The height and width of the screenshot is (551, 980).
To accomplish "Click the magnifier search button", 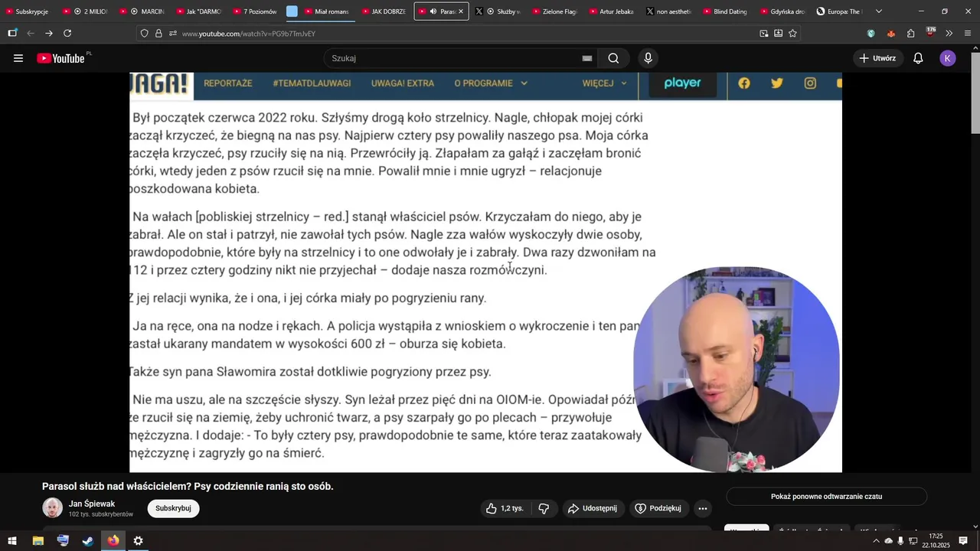I will pyautogui.click(x=613, y=58).
